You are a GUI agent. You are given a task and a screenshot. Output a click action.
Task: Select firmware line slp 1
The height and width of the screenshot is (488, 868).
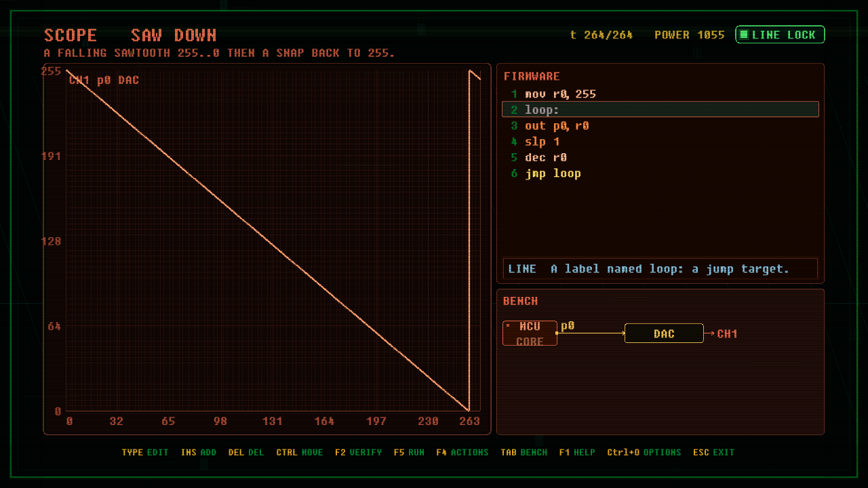[660, 142]
